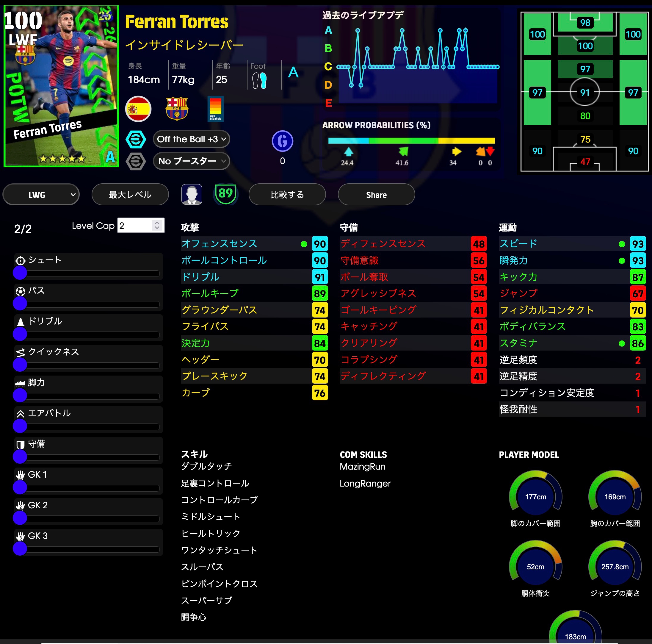Click the Spain flag icon
The width and height of the screenshot is (652, 644).
[138, 109]
